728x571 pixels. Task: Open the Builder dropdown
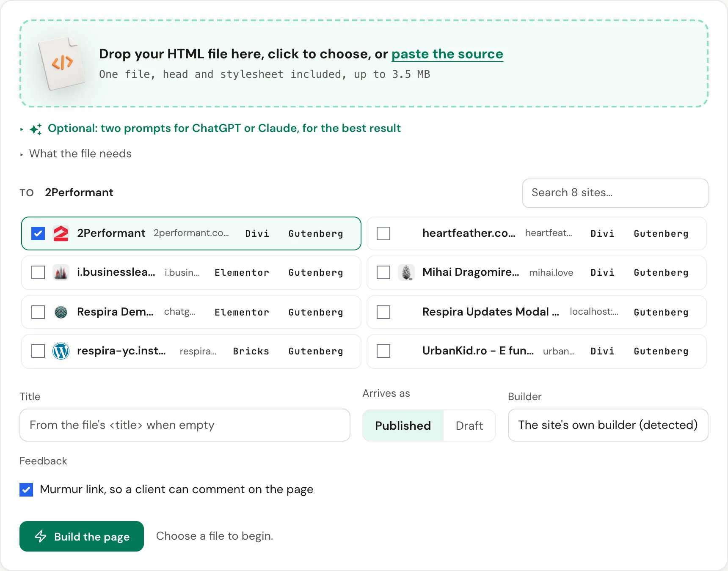[x=608, y=425]
